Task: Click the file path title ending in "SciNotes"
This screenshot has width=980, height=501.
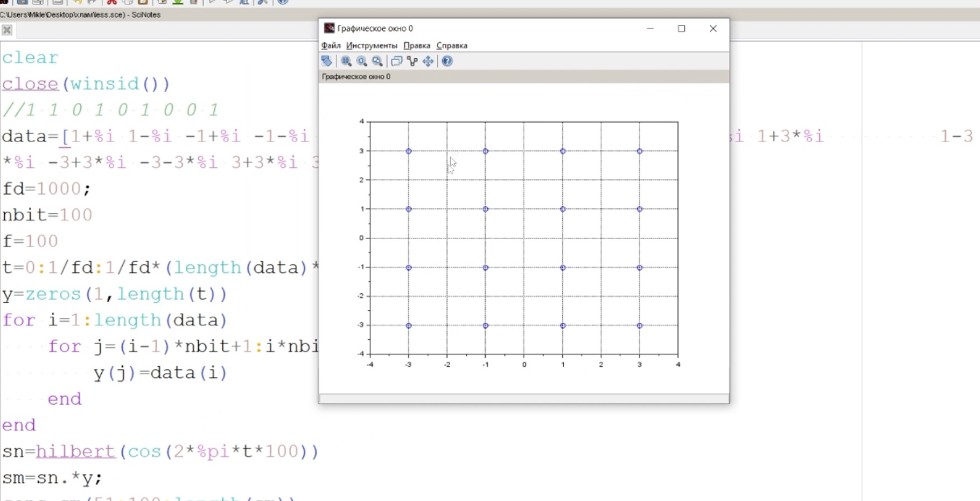Action: click(80, 15)
